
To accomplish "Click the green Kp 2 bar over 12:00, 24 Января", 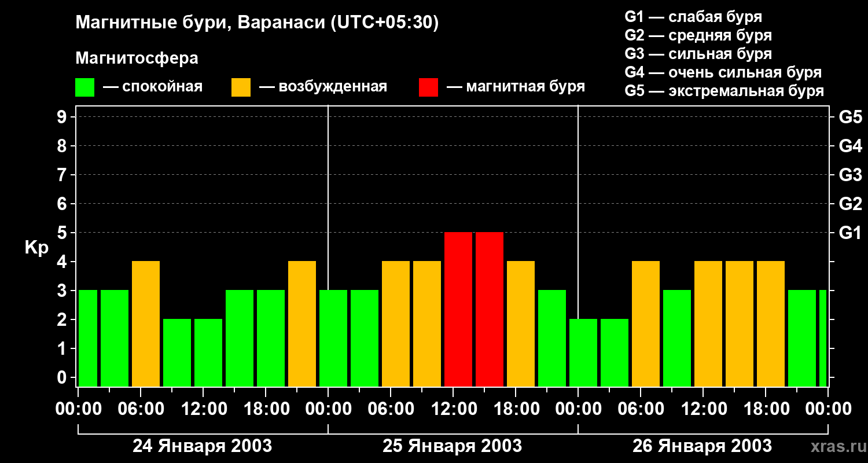I will [x=208, y=352].
